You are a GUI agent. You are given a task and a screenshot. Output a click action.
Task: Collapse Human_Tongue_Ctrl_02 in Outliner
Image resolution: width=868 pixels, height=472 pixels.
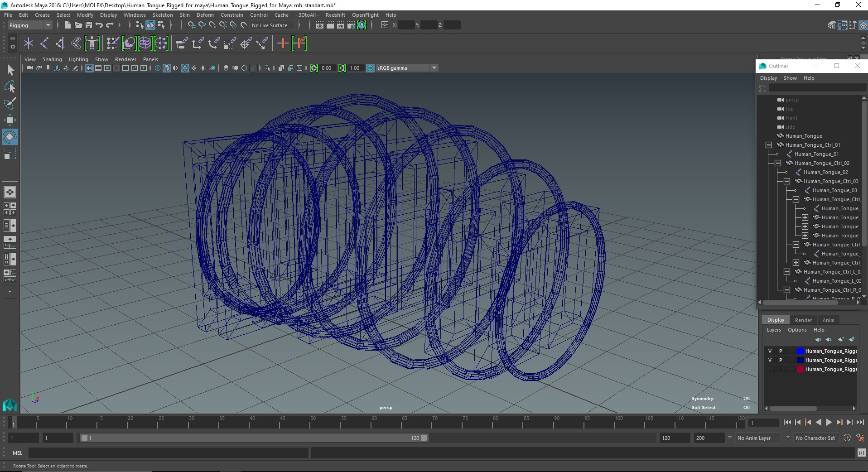[x=778, y=163]
